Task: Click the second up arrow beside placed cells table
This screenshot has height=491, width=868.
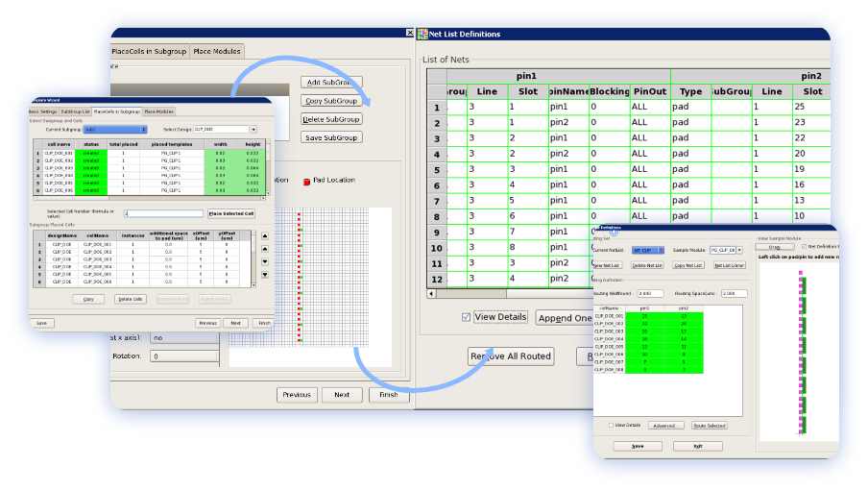Action: pos(264,248)
